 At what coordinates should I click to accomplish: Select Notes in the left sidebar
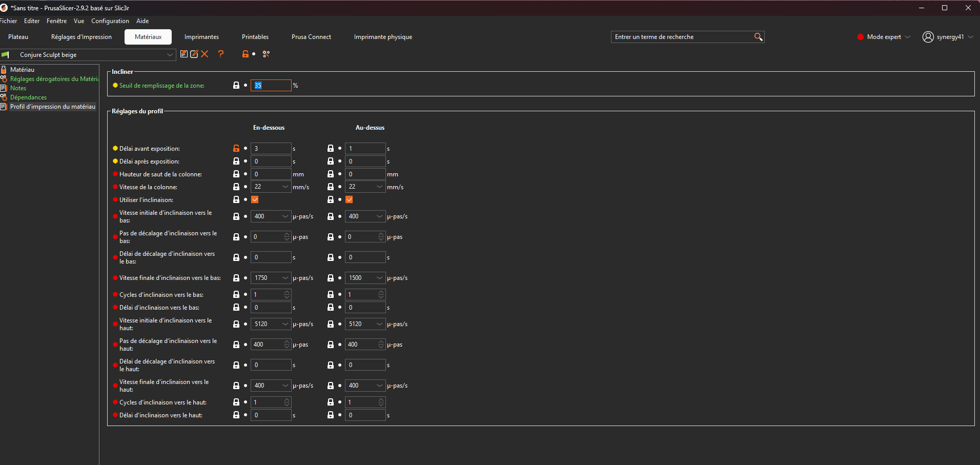18,88
